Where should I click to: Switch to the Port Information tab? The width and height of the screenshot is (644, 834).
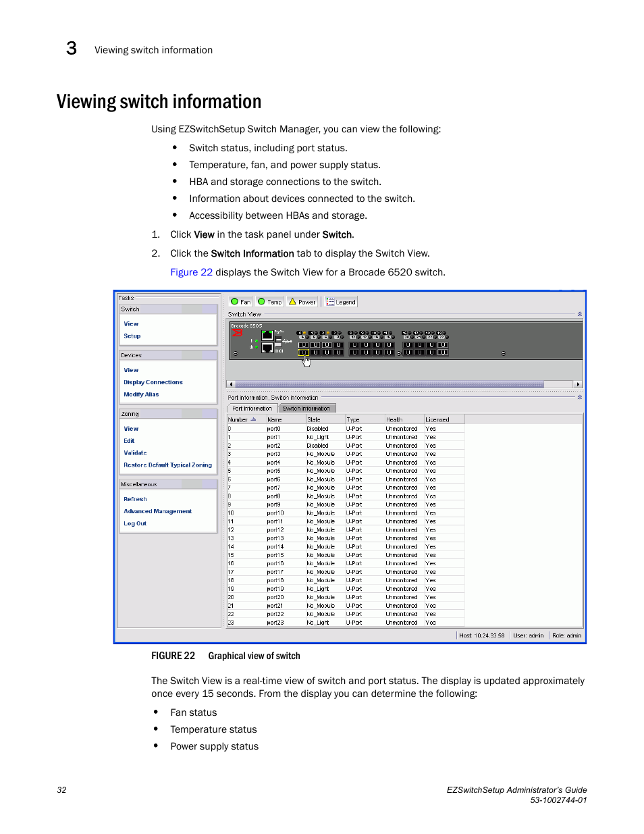[x=252, y=409]
